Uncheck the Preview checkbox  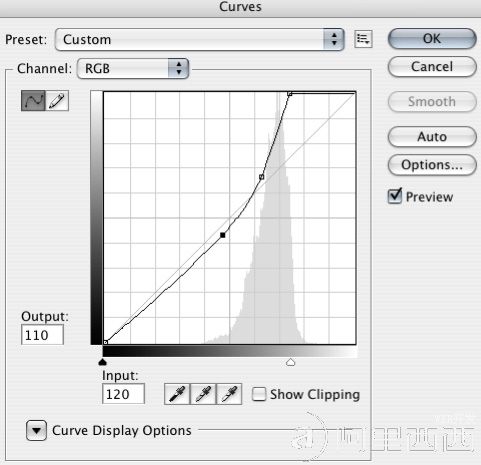coord(395,196)
